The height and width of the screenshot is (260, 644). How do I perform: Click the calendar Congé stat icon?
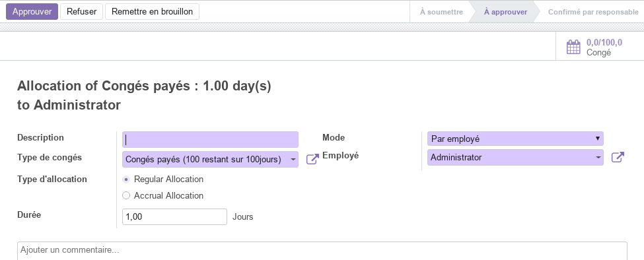573,47
